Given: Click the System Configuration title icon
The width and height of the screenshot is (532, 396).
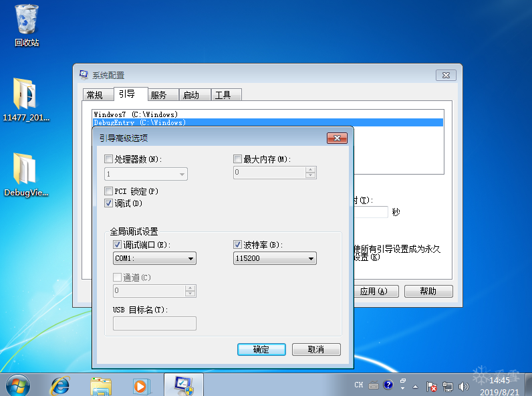Looking at the screenshot, I should point(84,75).
